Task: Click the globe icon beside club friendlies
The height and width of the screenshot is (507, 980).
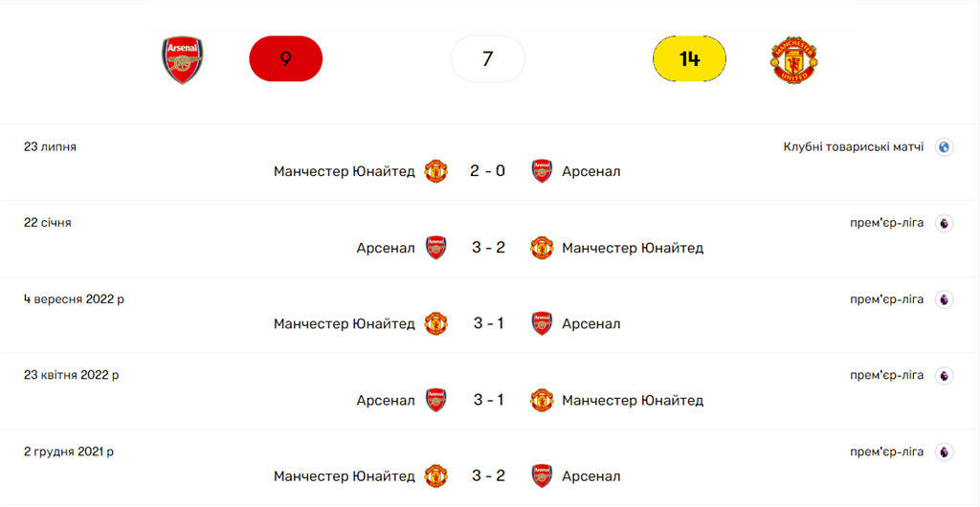Action: tap(944, 147)
